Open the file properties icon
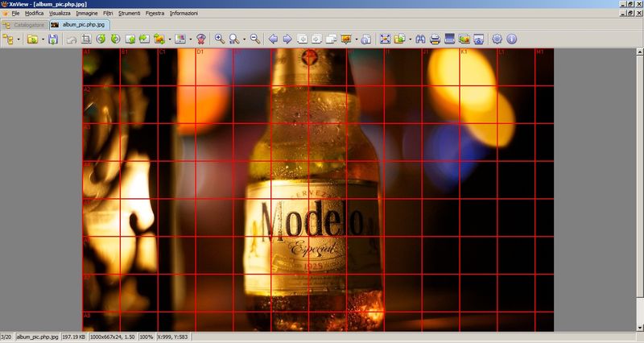This screenshot has width=644, height=343. 366,39
